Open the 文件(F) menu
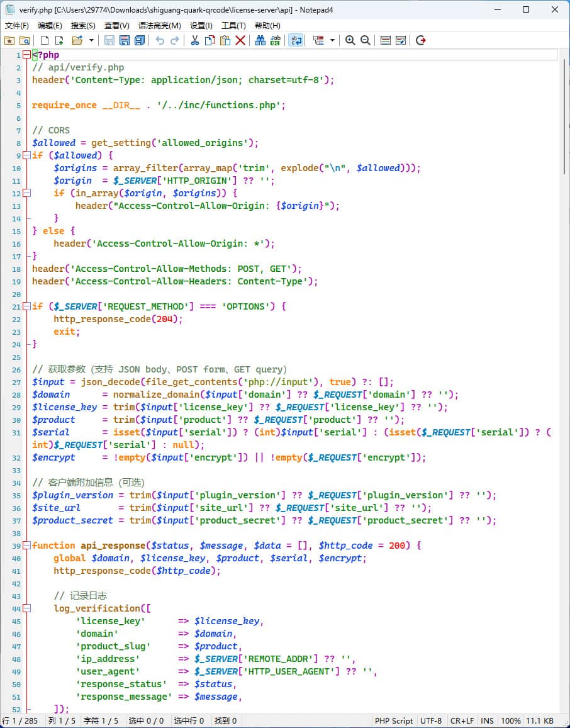This screenshot has width=570, height=728. (17, 26)
